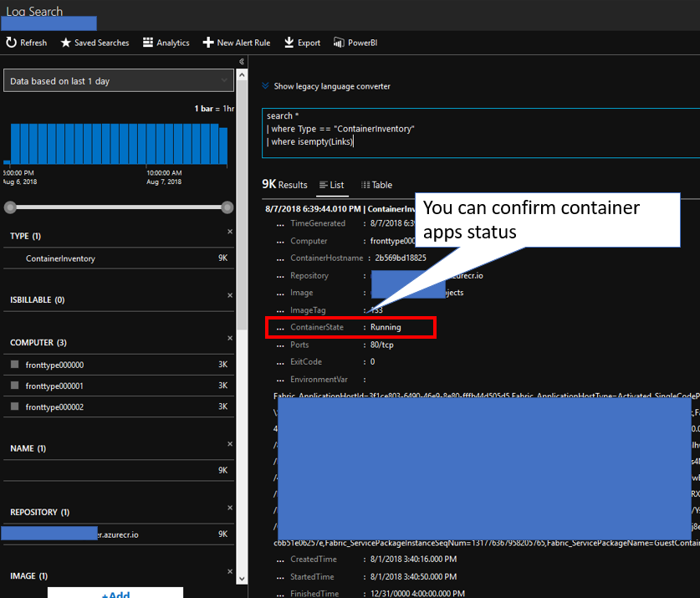The height and width of the screenshot is (598, 700).
Task: Switch to the Table view tab
Action: pyautogui.click(x=377, y=185)
